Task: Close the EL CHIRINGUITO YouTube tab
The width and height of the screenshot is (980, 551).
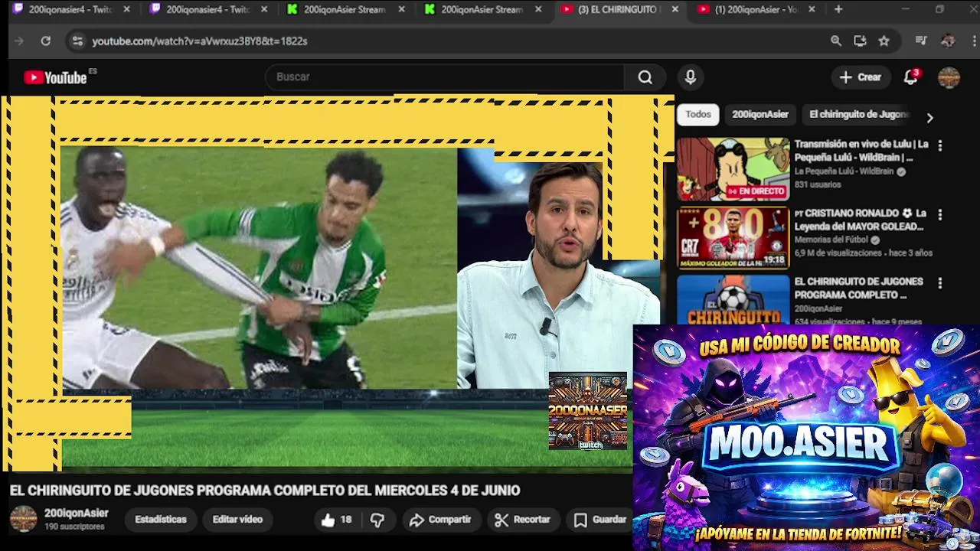Action: coord(675,9)
